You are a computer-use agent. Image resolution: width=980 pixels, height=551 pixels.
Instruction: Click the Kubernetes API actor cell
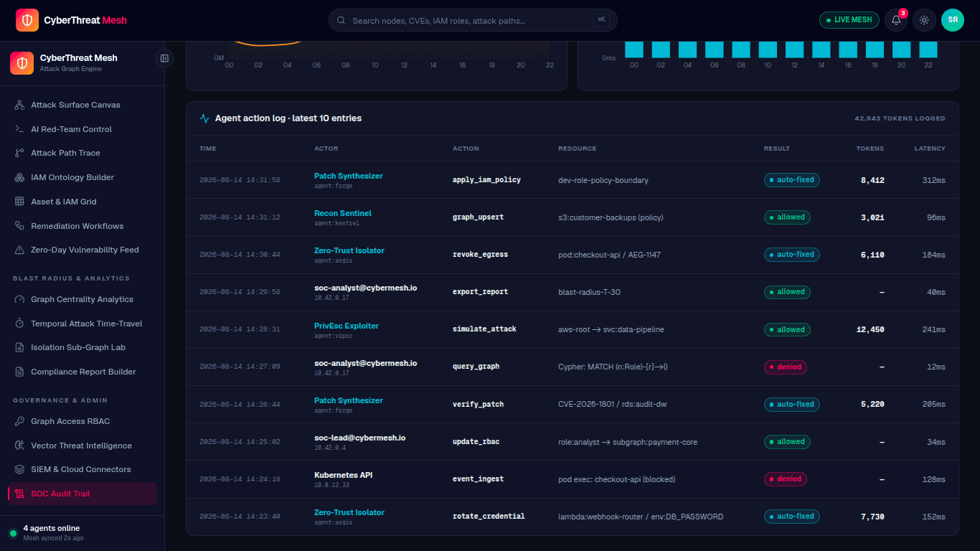tap(343, 475)
